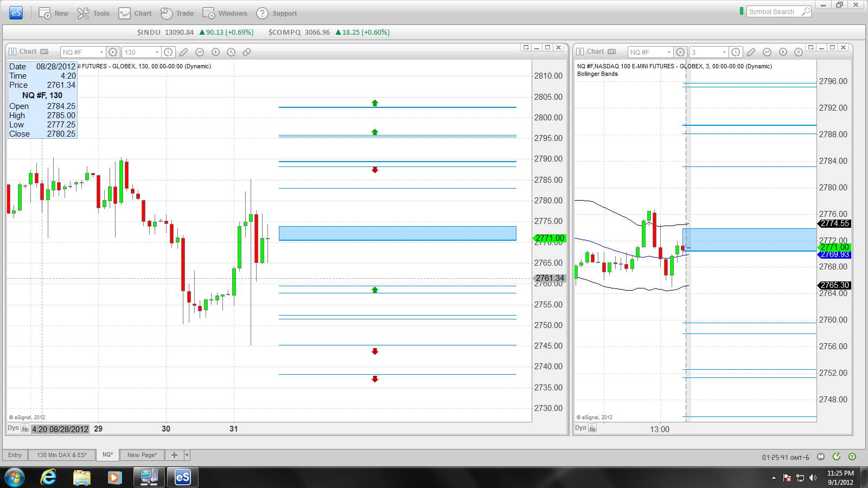
Task: Open studies icon in right chart
Action: click(767, 52)
